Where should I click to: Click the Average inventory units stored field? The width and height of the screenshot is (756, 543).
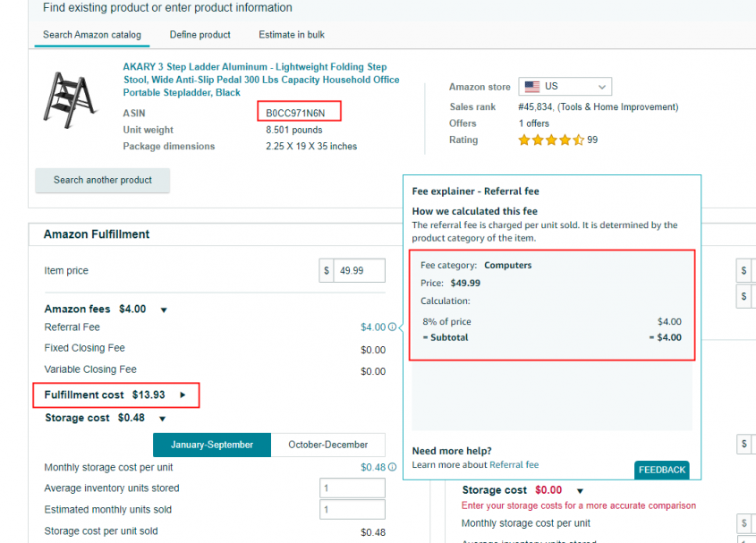tap(353, 488)
